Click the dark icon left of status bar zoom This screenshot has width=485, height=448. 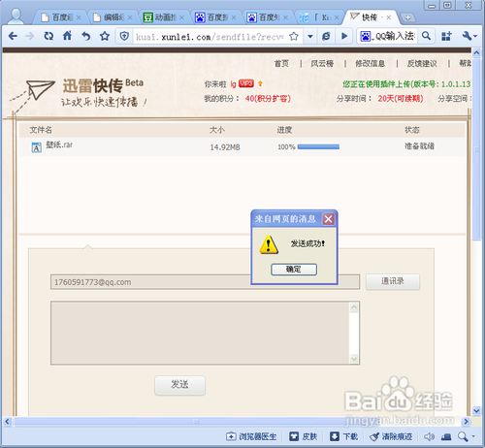click(446, 436)
